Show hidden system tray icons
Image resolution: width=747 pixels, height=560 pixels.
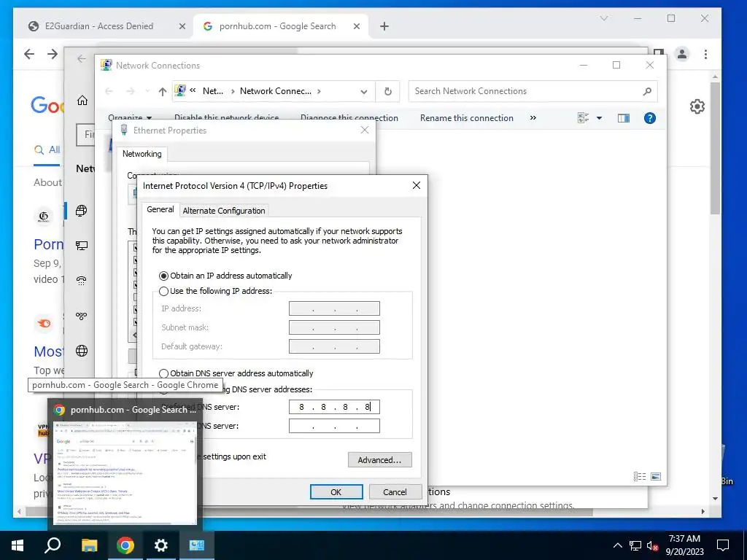tap(617, 545)
